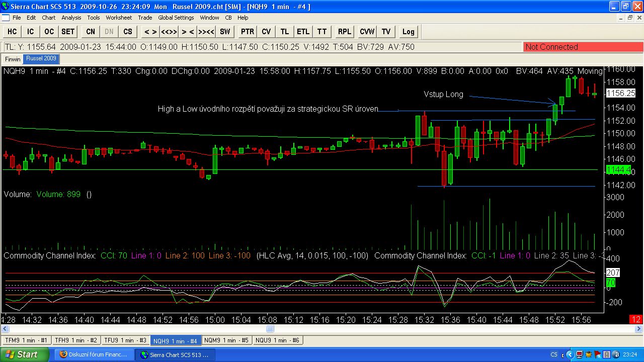Switch to NQU9 1 min #6 chart tab

click(x=278, y=340)
